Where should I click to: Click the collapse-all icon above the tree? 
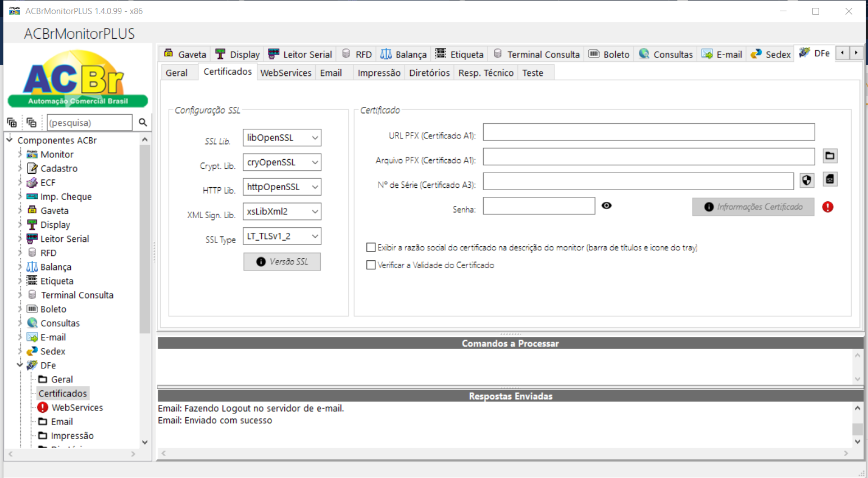[31, 122]
